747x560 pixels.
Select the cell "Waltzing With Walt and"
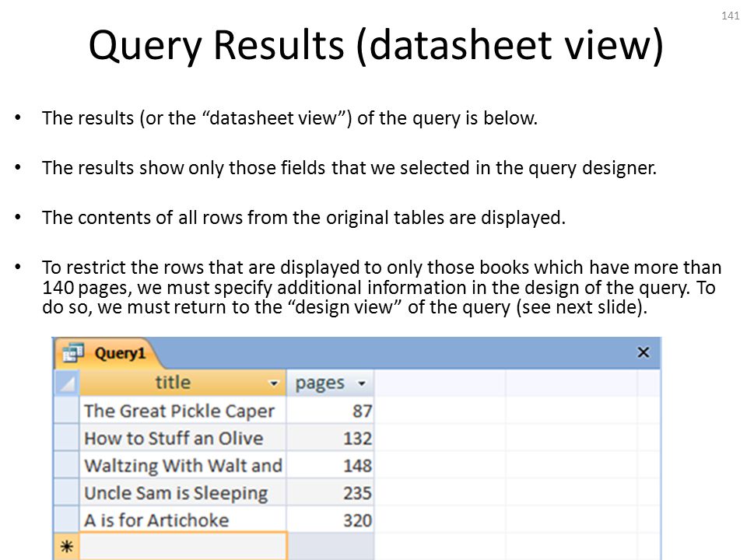coord(182,465)
